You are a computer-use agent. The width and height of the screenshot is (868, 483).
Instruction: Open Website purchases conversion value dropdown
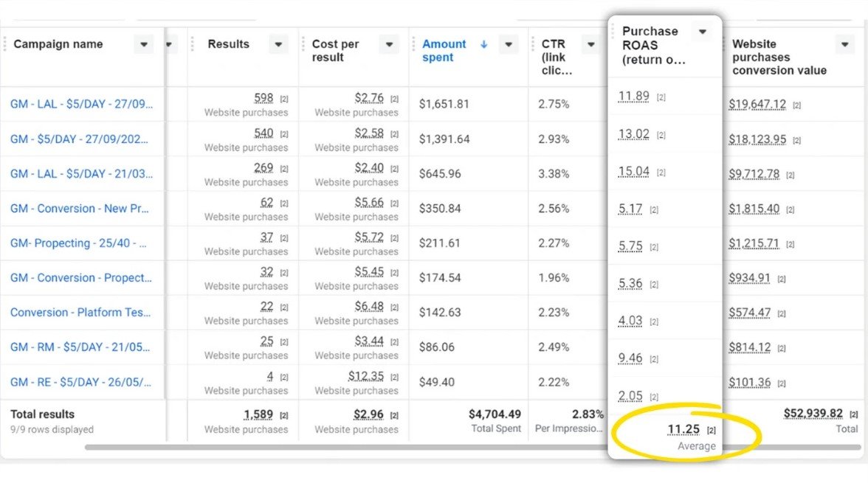coord(844,44)
